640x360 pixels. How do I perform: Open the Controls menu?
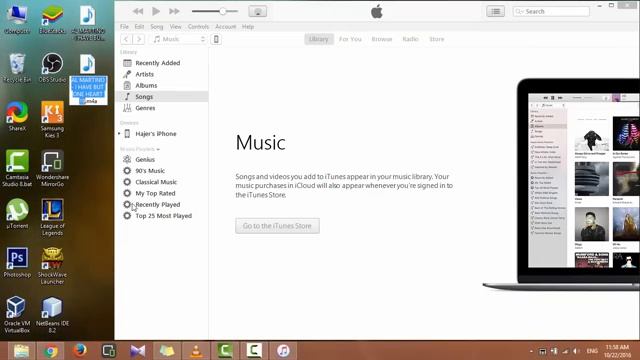(198, 27)
